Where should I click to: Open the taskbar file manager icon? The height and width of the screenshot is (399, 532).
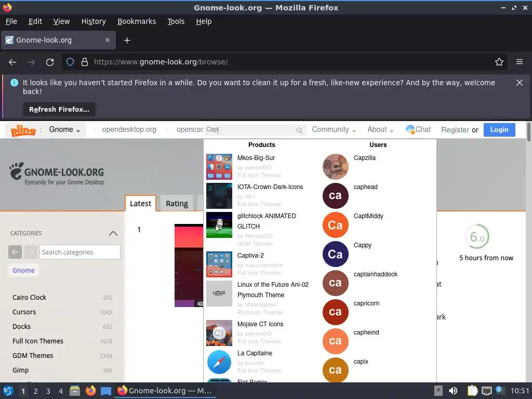[x=75, y=391]
